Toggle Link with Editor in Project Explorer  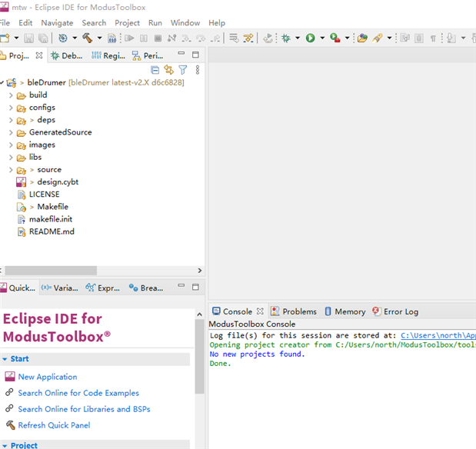[x=168, y=70]
